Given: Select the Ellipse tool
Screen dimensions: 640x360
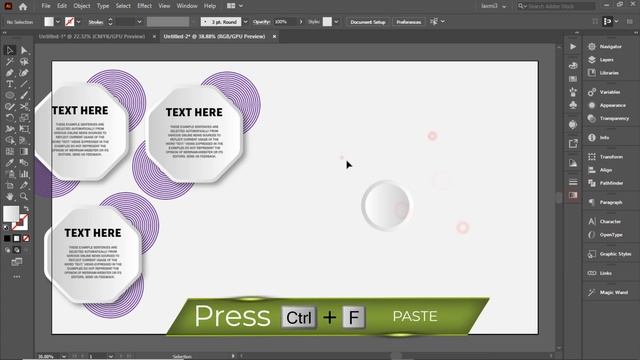Looking at the screenshot, I should coord(10,96).
